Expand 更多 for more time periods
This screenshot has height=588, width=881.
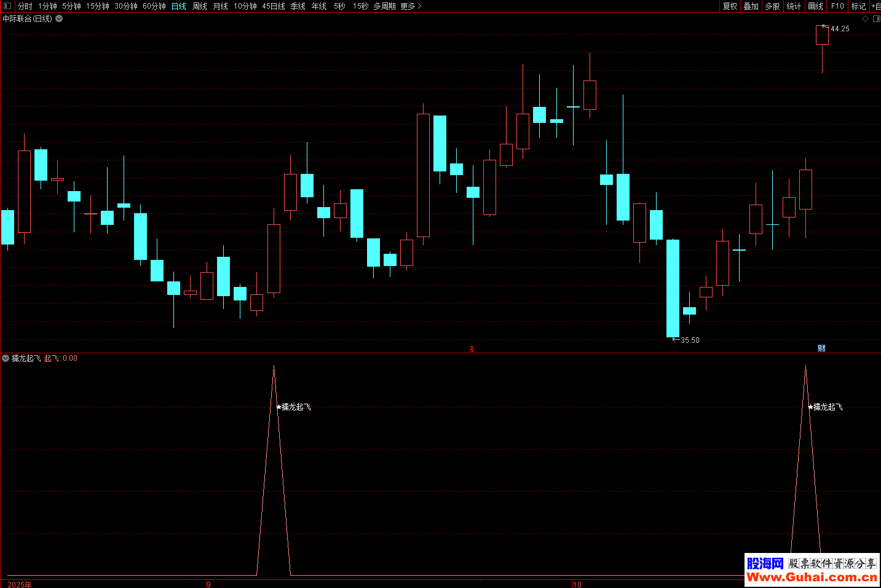pyautogui.click(x=411, y=6)
